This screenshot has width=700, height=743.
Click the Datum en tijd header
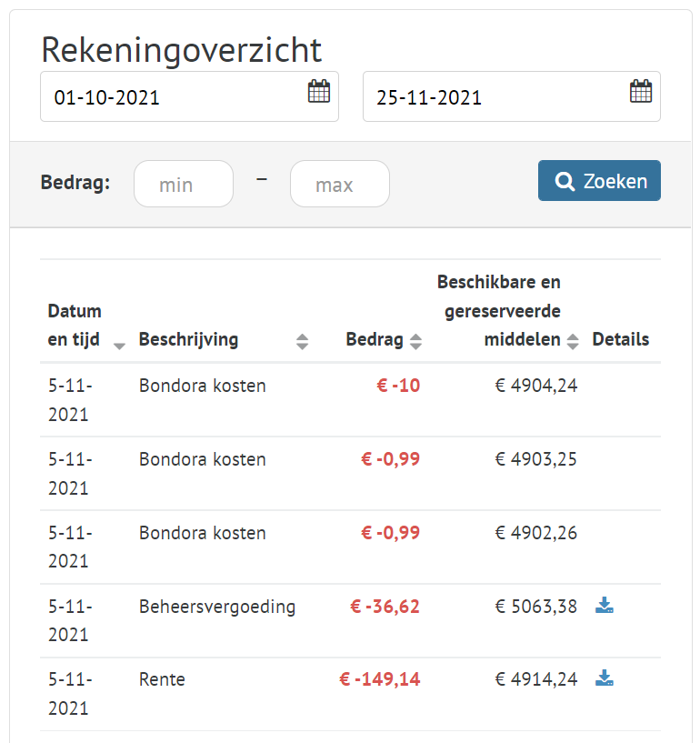click(x=75, y=326)
